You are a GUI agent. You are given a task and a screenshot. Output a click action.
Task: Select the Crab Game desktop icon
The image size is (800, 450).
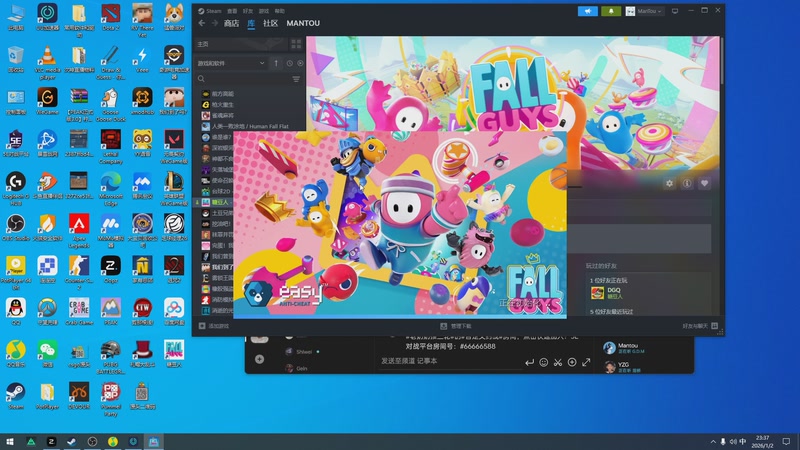(x=79, y=312)
